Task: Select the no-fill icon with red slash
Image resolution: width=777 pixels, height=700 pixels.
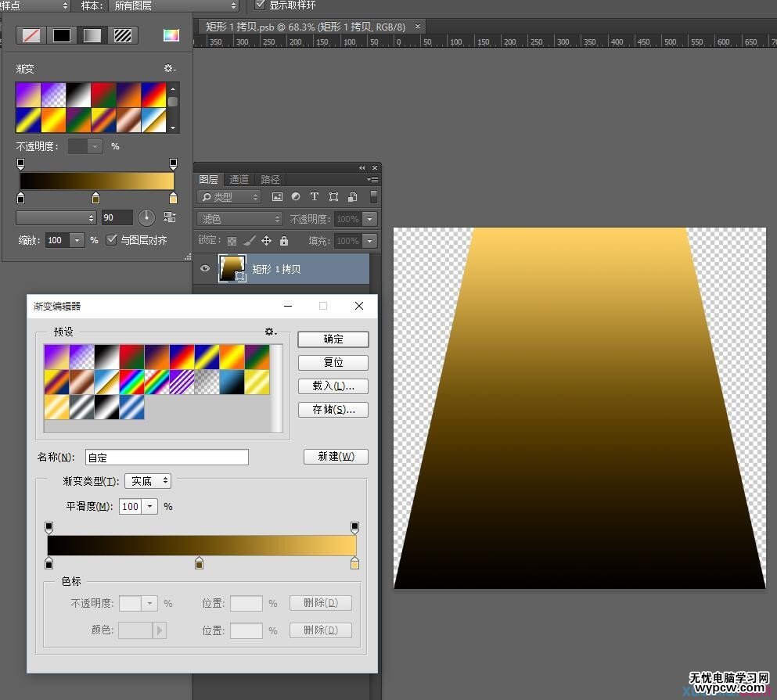Action: tap(31, 35)
